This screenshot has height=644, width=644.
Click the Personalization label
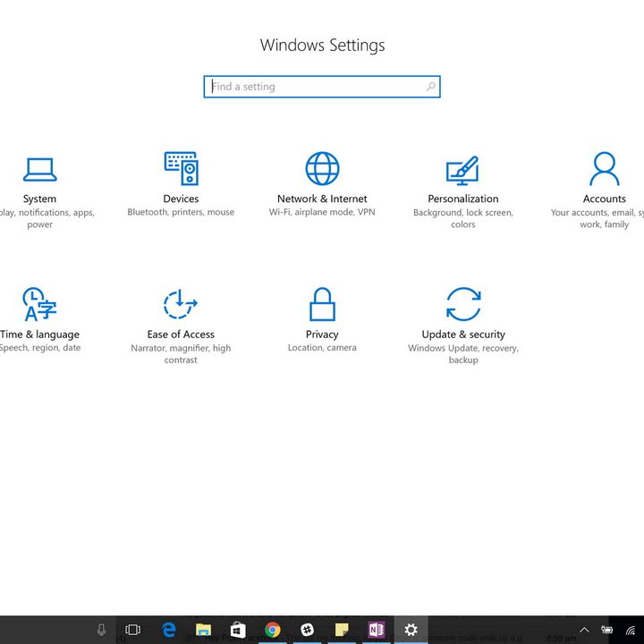click(463, 199)
